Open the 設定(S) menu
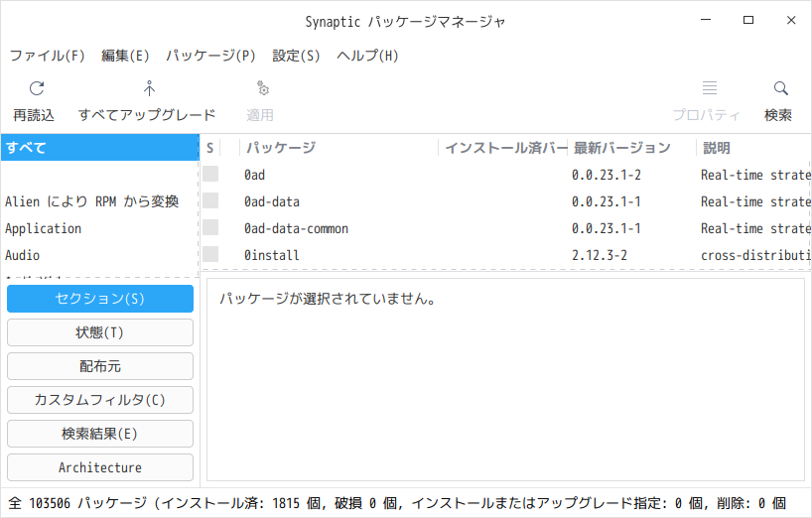This screenshot has height=518, width=812. click(x=296, y=56)
